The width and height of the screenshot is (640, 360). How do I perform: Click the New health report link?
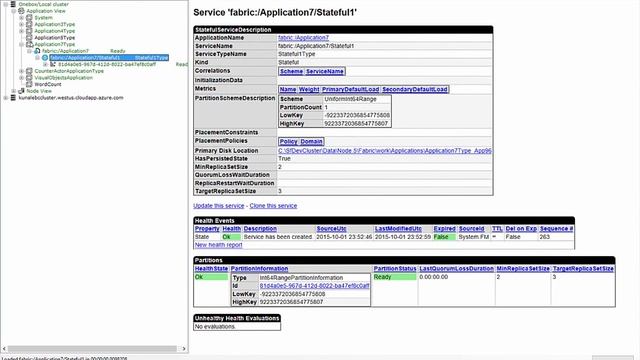(x=218, y=245)
